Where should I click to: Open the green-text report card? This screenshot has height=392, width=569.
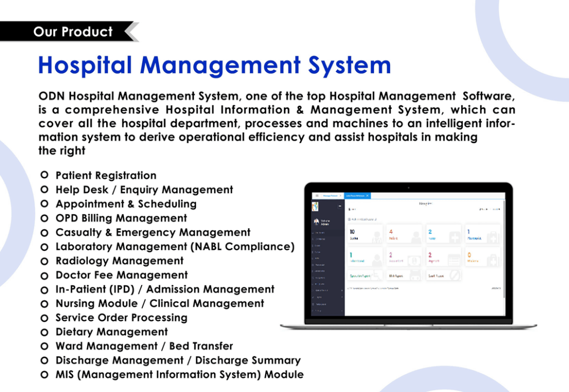365,275
